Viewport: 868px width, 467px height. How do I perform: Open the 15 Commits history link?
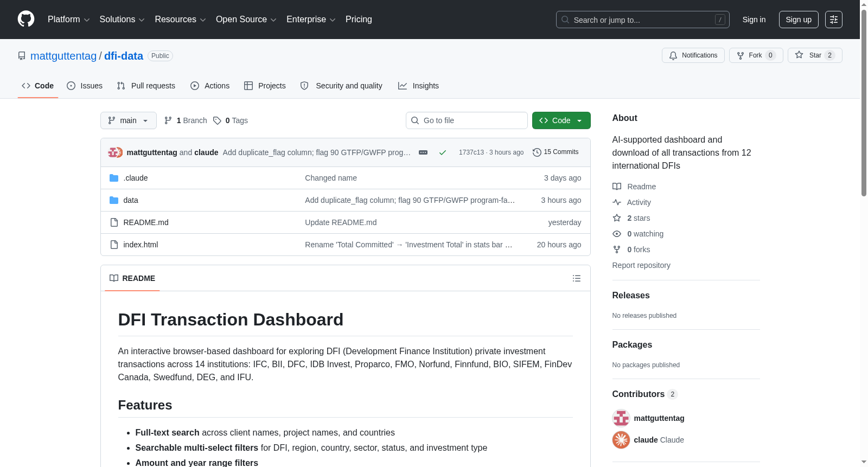tap(556, 152)
